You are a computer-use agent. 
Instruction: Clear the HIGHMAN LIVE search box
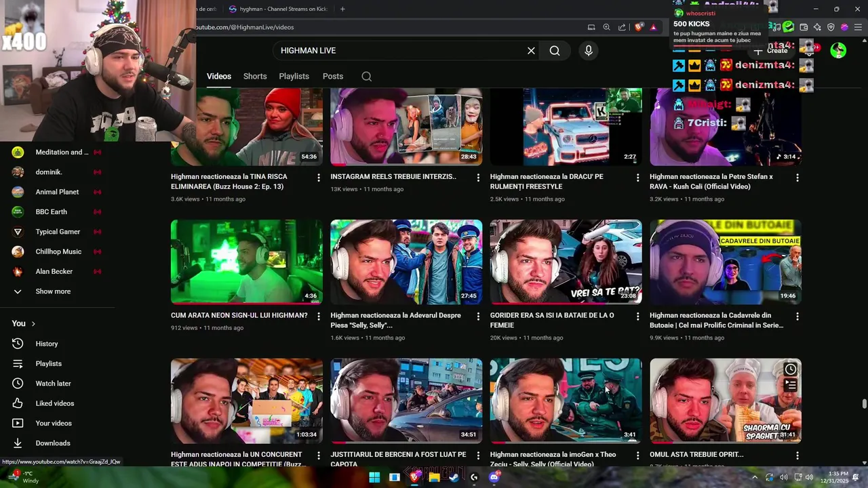531,51
